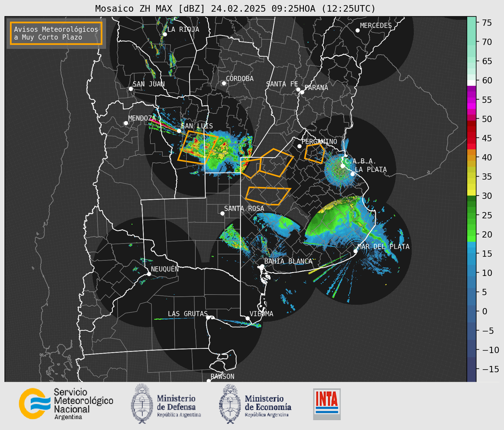Click the 75 dBZ value on color scale

tap(487, 22)
